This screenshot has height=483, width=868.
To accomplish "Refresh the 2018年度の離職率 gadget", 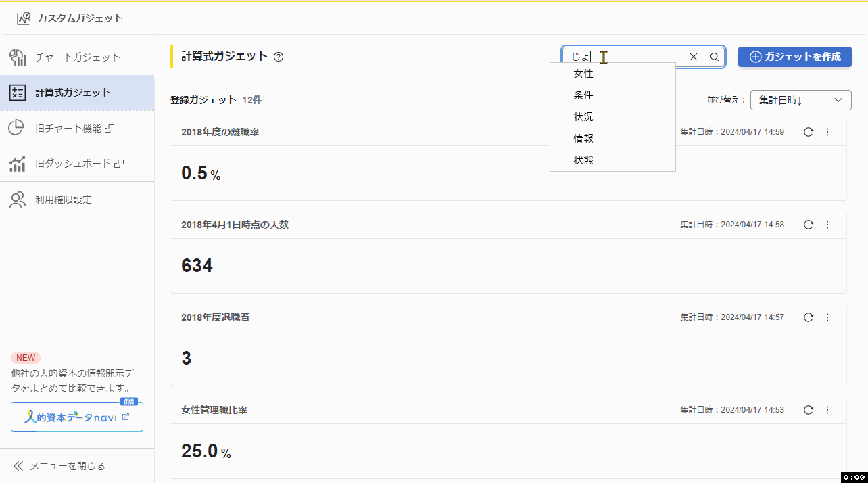I will (x=808, y=132).
